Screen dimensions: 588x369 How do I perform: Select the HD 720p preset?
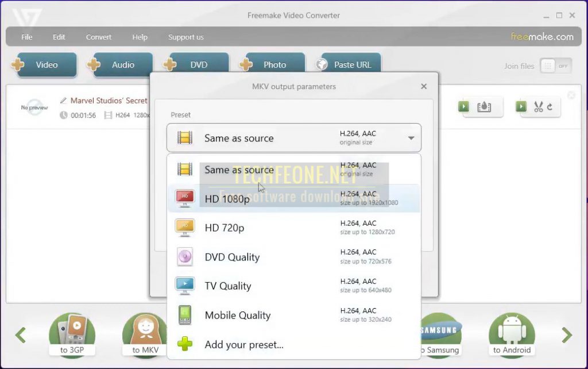point(294,228)
